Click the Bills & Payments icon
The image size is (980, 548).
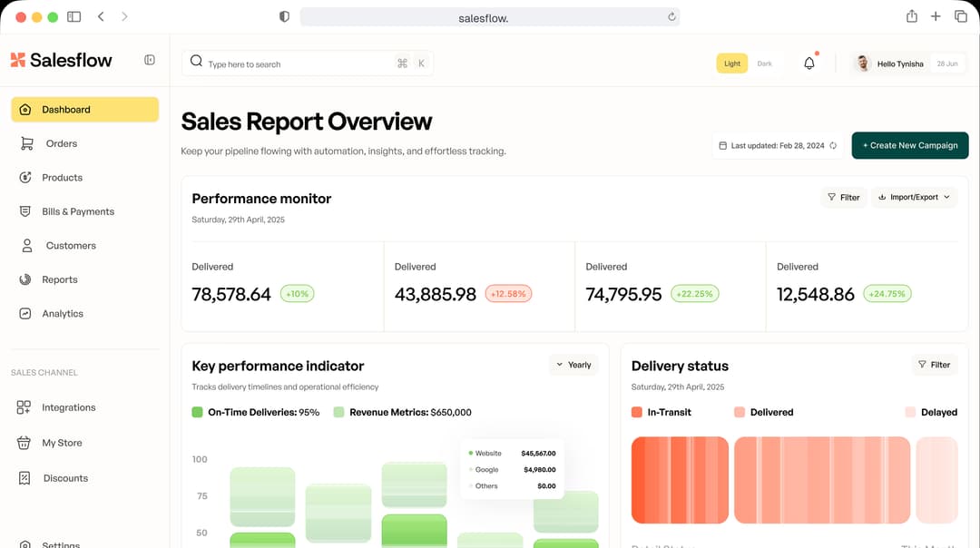point(24,210)
